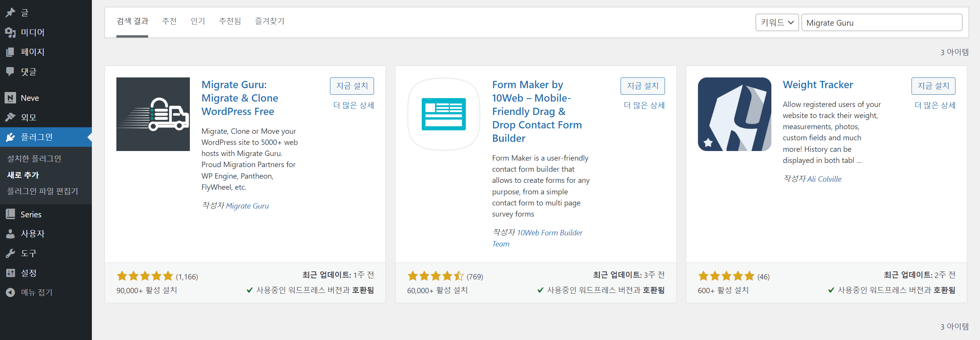The height and width of the screenshot is (340, 980).
Task: Click the 메뉴 접기 collapse arrow icon
Action: [x=10, y=292]
